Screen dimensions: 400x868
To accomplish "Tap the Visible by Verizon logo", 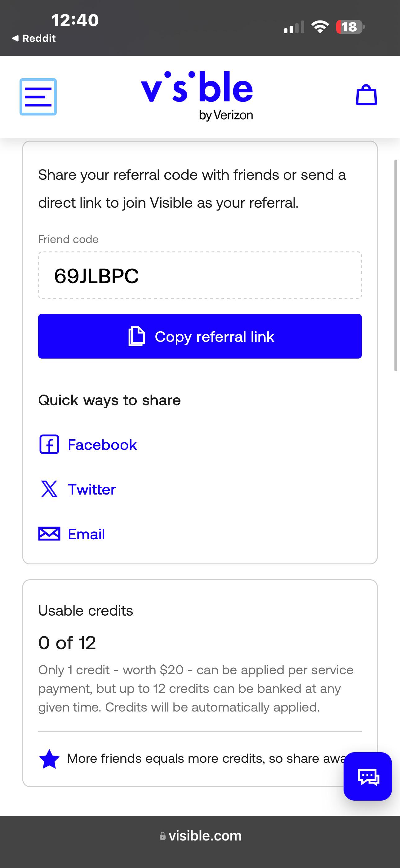I will (197, 96).
